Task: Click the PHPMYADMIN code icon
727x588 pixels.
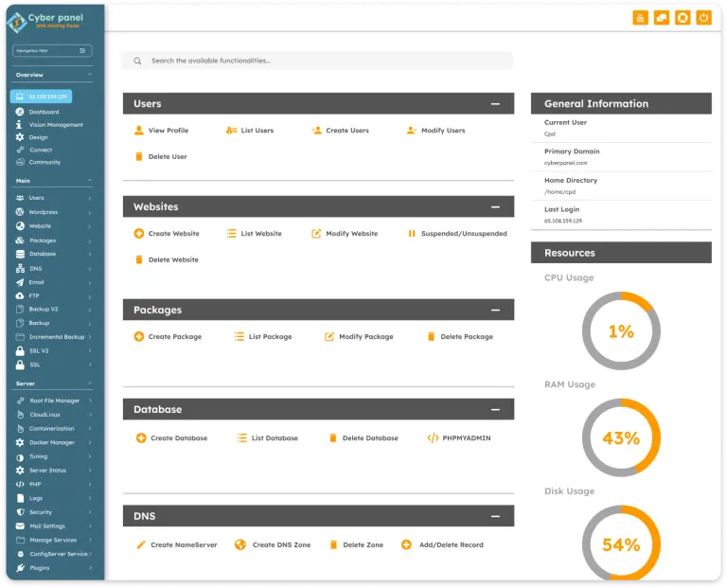Action: pos(433,438)
